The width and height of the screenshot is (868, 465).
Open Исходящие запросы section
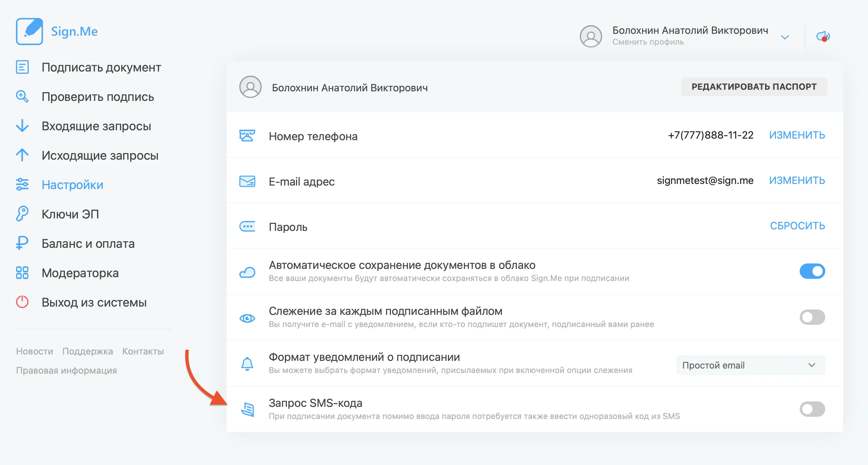[100, 155]
